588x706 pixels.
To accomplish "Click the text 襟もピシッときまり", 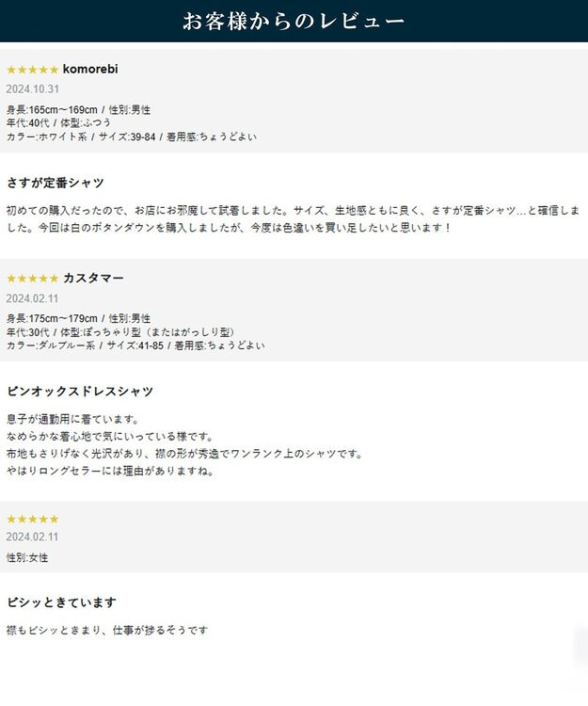I will coord(106,630).
